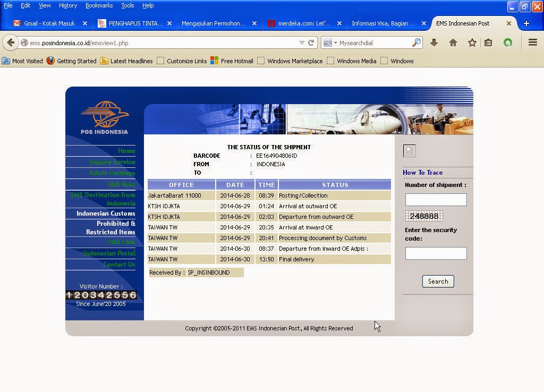Open the Help menu

[148, 5]
